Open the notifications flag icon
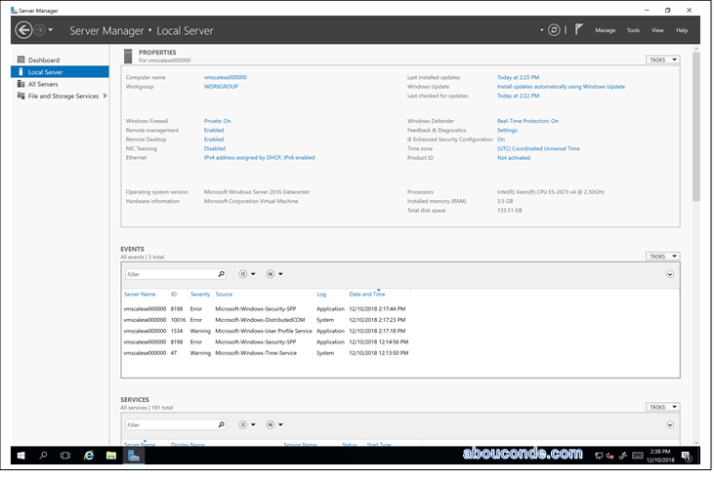The image size is (714, 481). (x=579, y=30)
